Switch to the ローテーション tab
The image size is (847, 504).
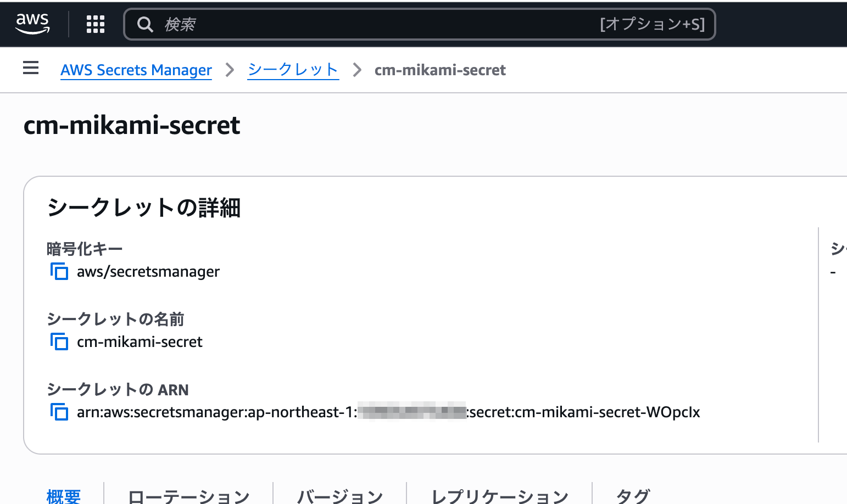click(x=188, y=496)
